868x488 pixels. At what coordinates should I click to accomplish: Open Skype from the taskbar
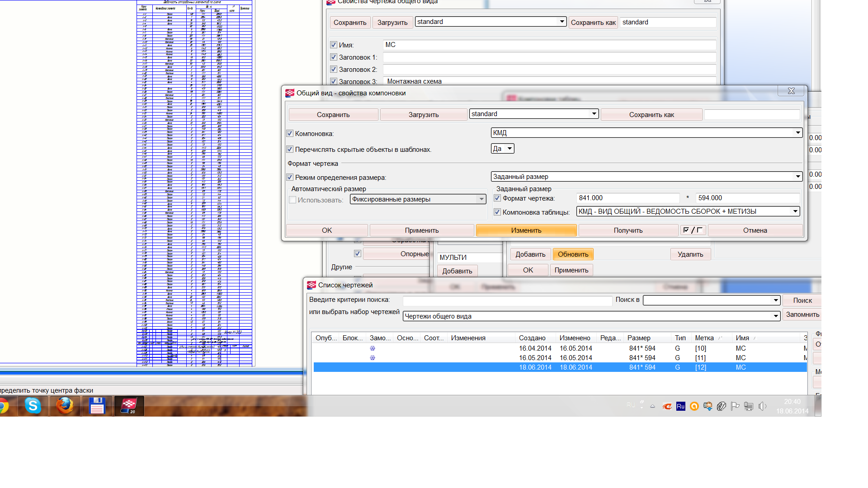click(x=33, y=406)
